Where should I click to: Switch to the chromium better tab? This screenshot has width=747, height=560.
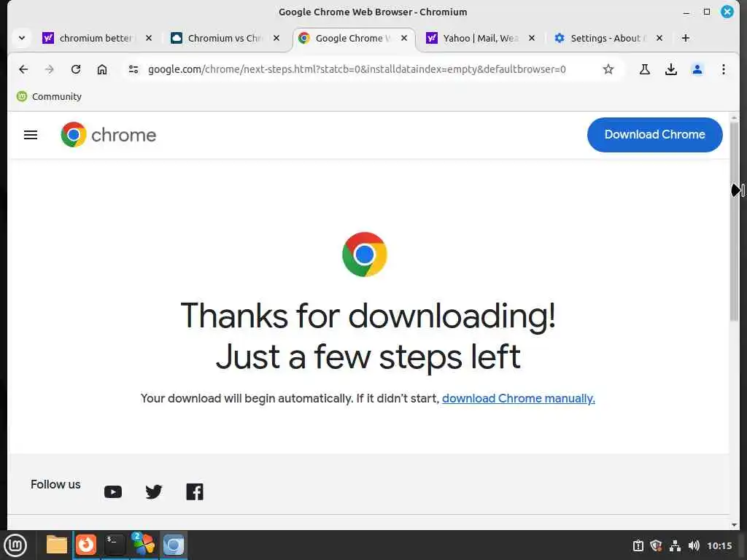(x=98, y=38)
